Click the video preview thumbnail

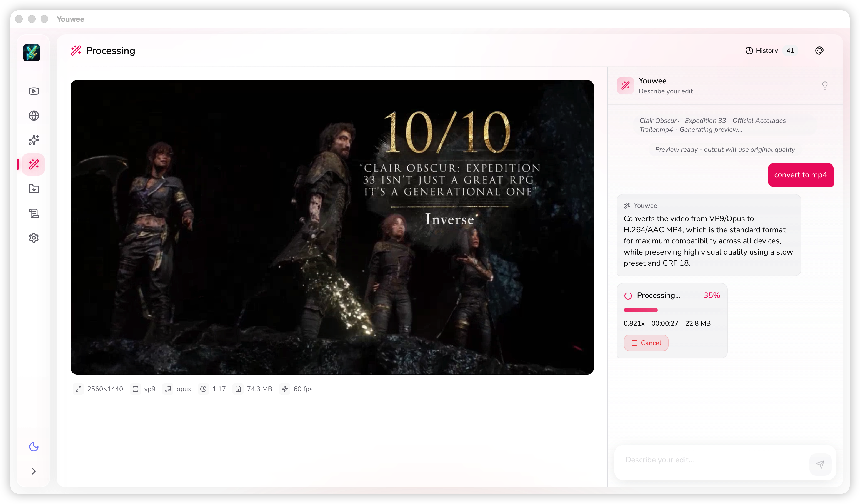click(332, 227)
